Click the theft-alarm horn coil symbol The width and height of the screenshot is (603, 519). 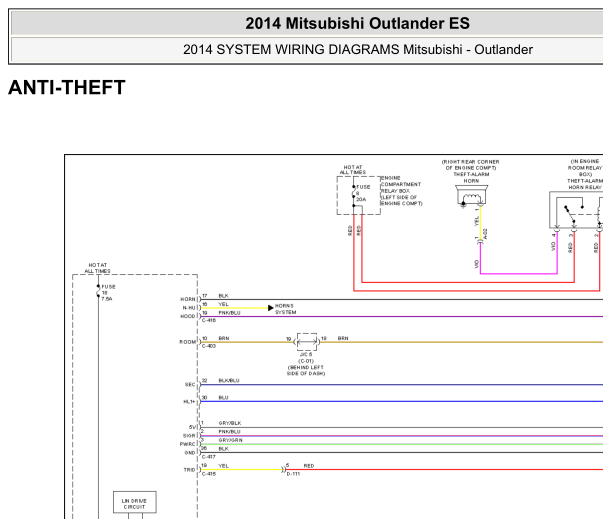(x=471, y=195)
